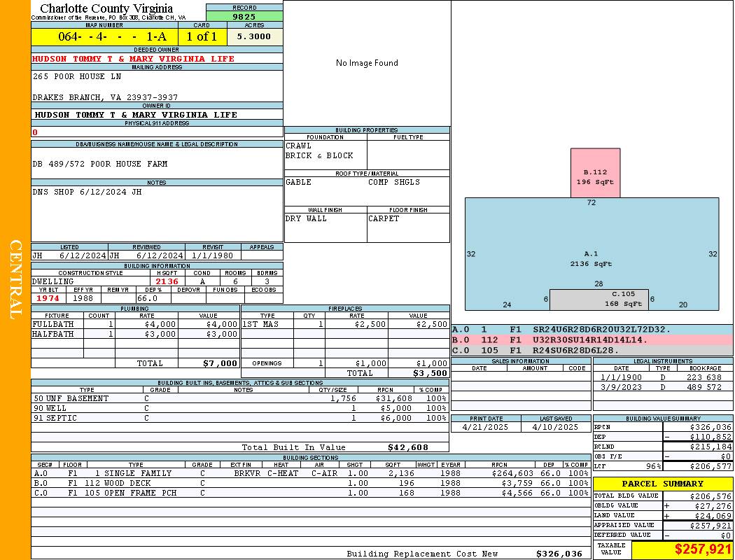Select construction style DWELLING
Screen dimensions: 735x560
[x=53, y=281]
